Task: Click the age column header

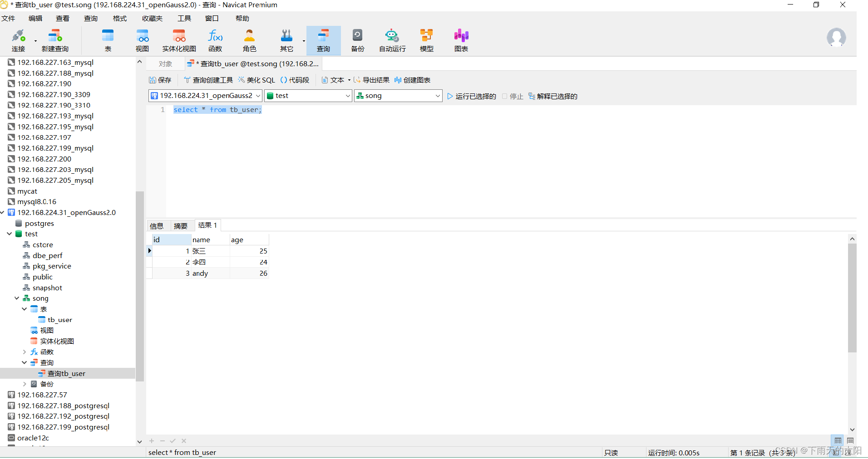Action: 250,240
